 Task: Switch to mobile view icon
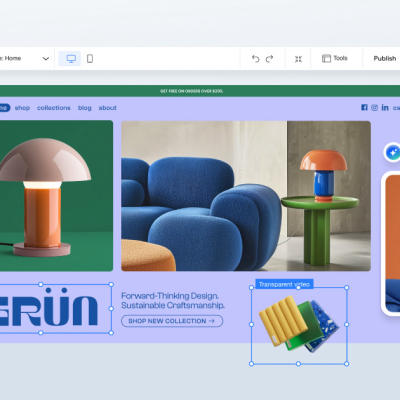(x=90, y=59)
